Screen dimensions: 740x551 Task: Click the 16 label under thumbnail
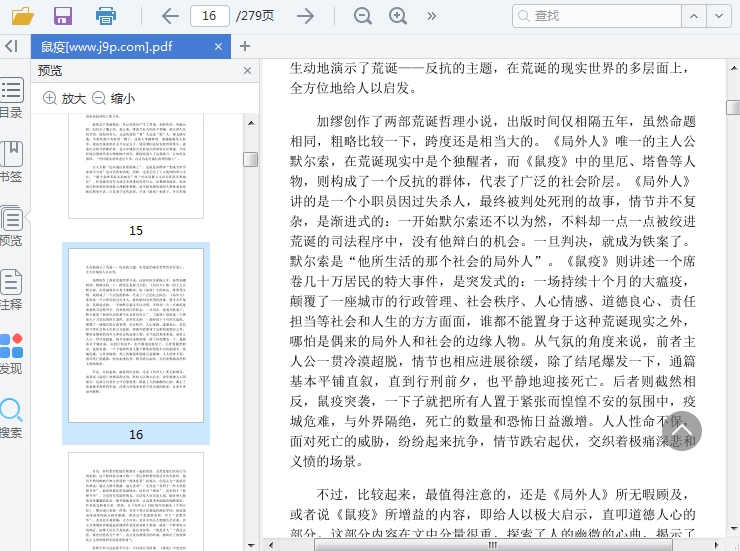click(136, 434)
